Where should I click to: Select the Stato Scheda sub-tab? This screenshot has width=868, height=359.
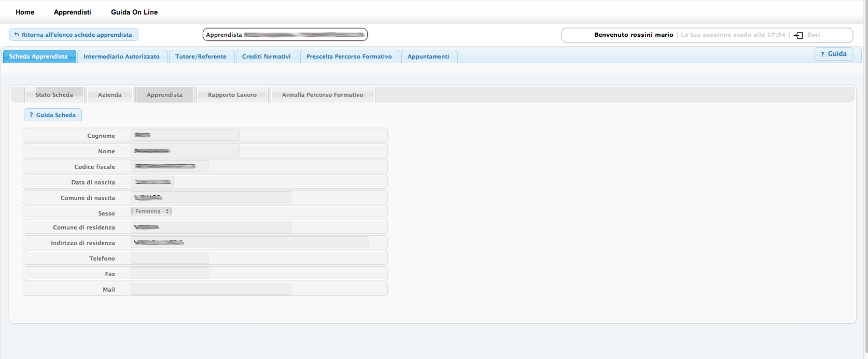pyautogui.click(x=54, y=95)
